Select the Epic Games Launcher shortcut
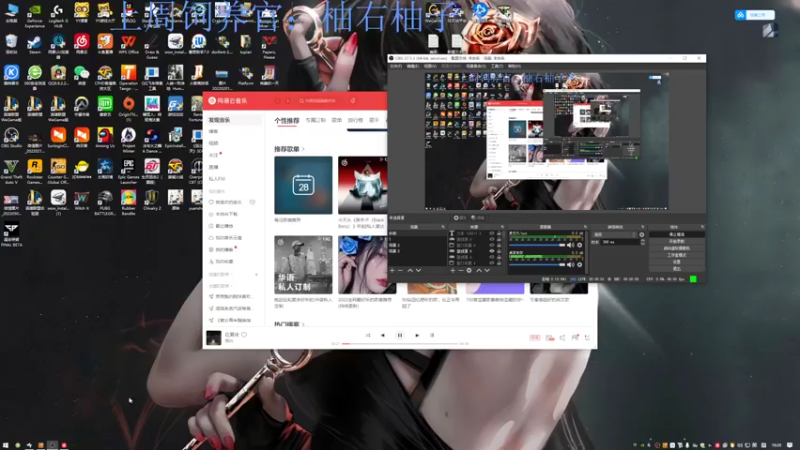Viewport: 800px width, 450px height. pos(129,171)
